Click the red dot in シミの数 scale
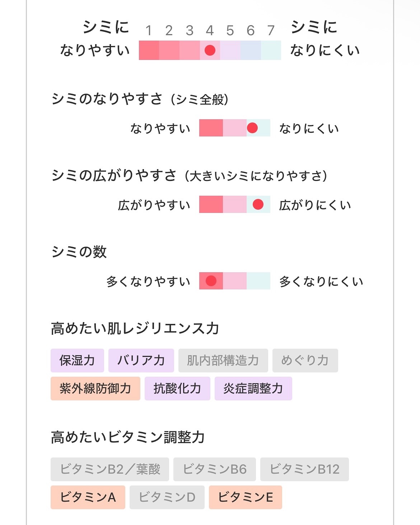Screen dimensions: 420x525 coord(211,281)
